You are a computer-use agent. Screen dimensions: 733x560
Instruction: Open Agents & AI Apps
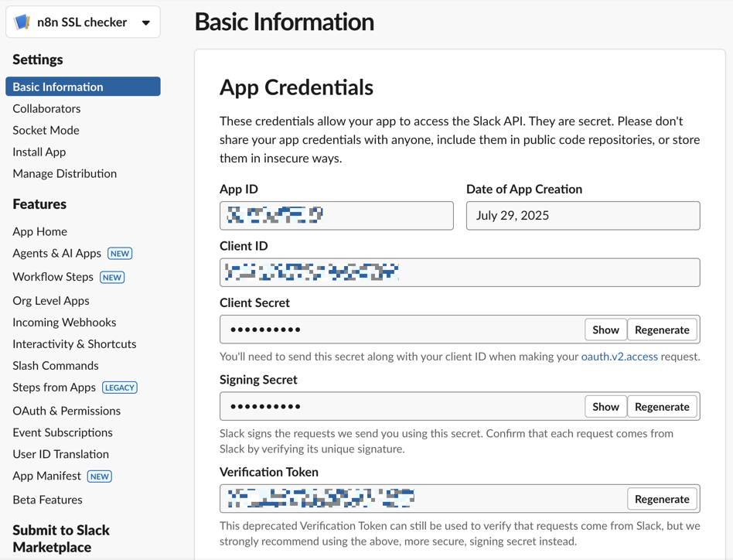[56, 253]
